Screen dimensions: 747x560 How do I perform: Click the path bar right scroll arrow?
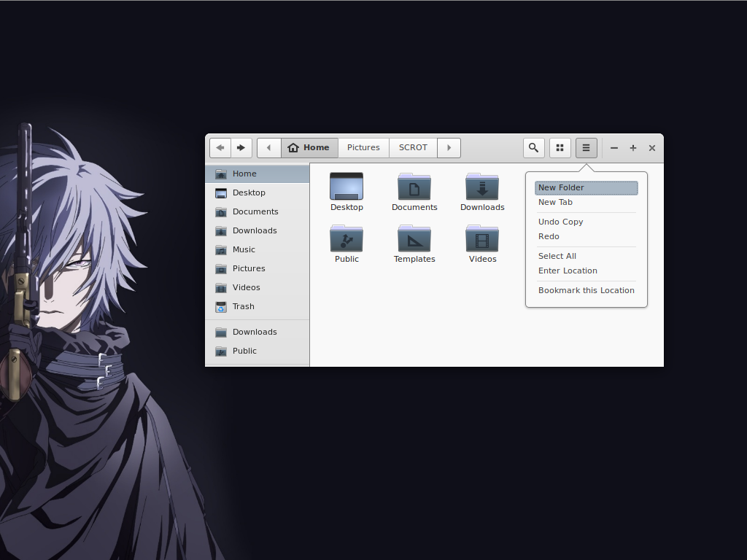coord(449,147)
